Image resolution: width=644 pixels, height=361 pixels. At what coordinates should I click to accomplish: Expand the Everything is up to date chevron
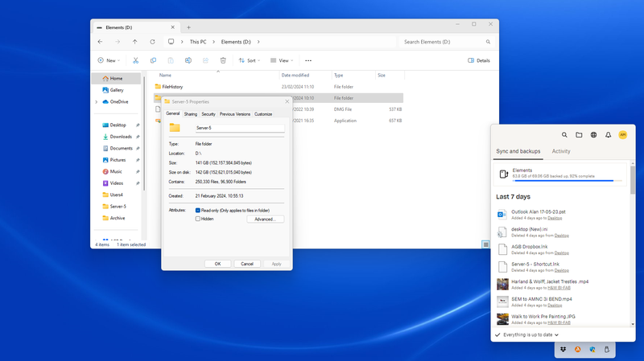[x=556, y=334]
